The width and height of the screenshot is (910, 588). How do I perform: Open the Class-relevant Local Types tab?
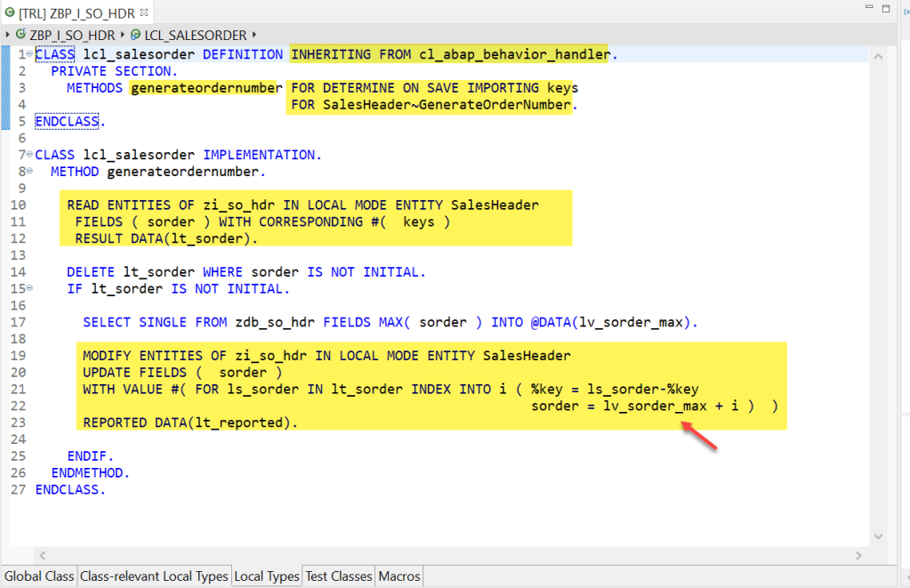pos(154,576)
